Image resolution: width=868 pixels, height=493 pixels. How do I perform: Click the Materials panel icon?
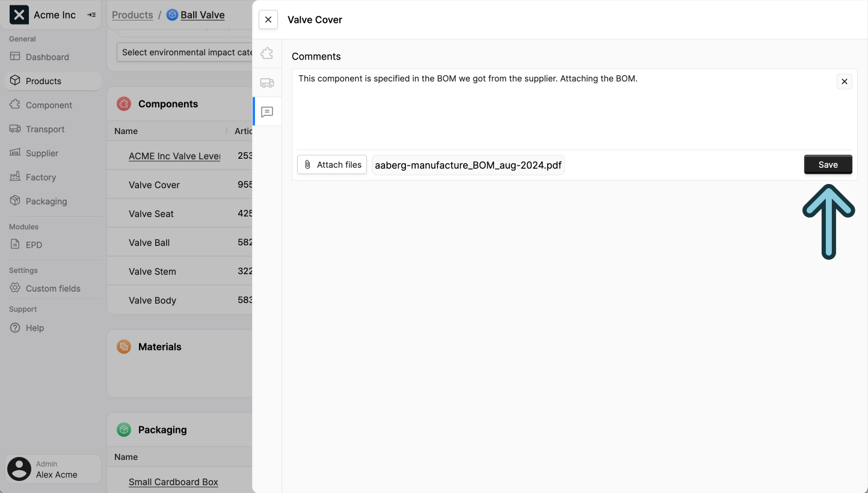point(123,346)
